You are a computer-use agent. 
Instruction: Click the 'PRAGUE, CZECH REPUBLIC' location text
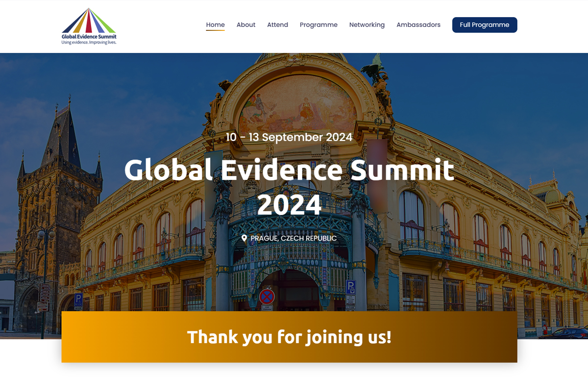click(294, 238)
